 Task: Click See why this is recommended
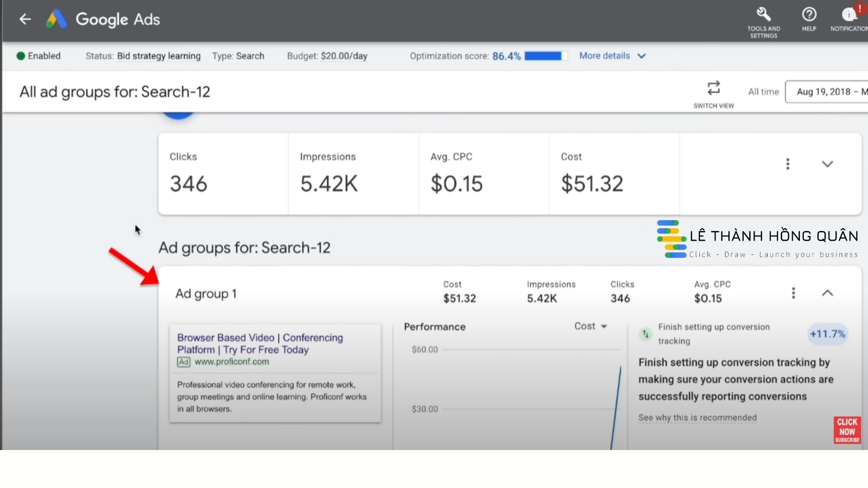697,418
